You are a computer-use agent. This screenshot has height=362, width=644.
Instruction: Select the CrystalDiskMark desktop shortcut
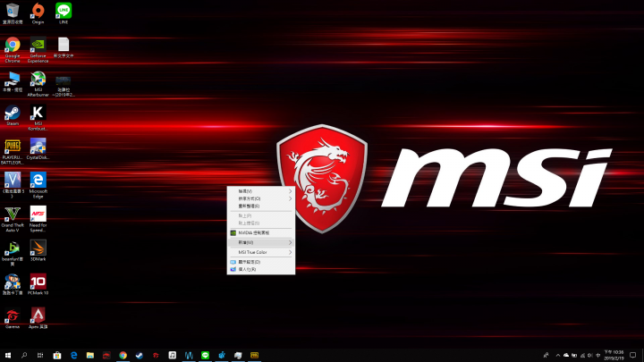[38, 149]
